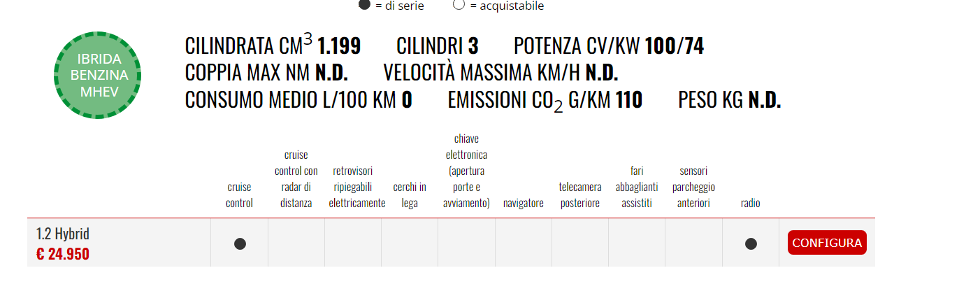Click the filled dot under radio column

point(751,244)
